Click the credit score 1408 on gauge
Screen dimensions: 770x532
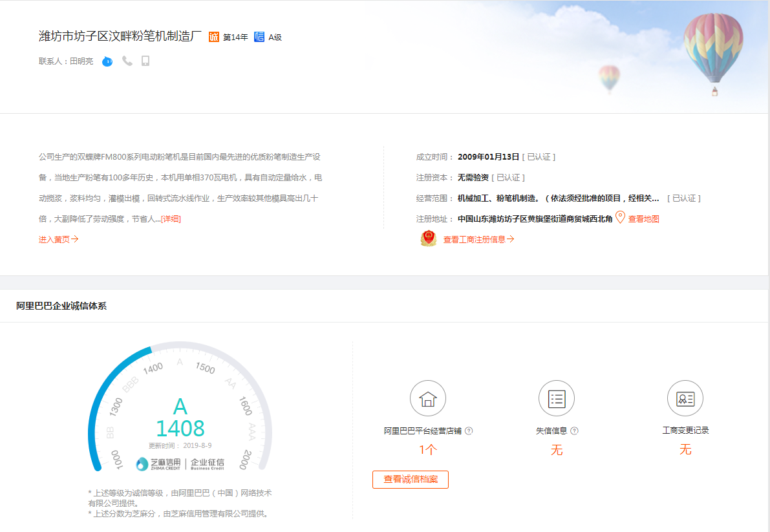[x=180, y=429]
